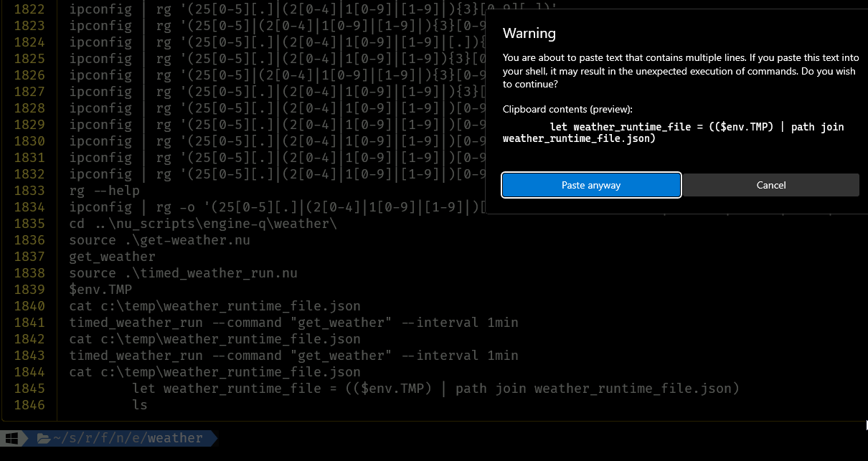Select the 'rg --help' history entry
The image size is (868, 461).
(100, 190)
